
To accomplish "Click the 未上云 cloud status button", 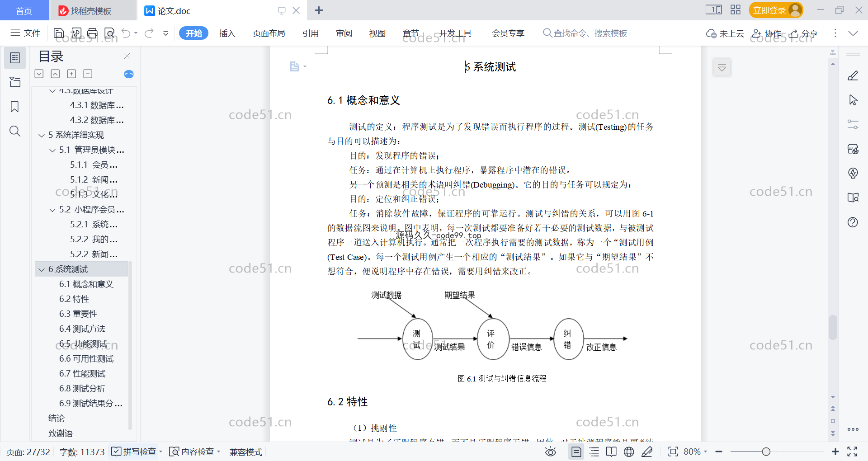I will [x=725, y=33].
